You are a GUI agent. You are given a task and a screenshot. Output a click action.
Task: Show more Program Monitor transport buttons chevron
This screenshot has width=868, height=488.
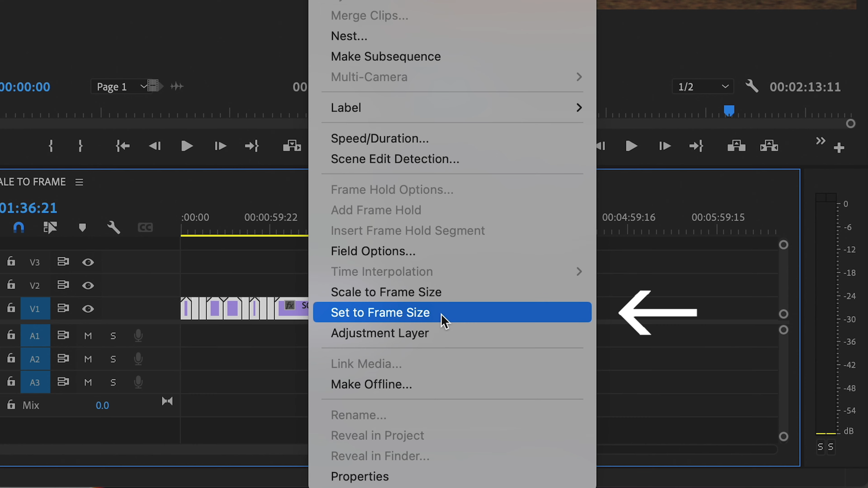coord(820,141)
